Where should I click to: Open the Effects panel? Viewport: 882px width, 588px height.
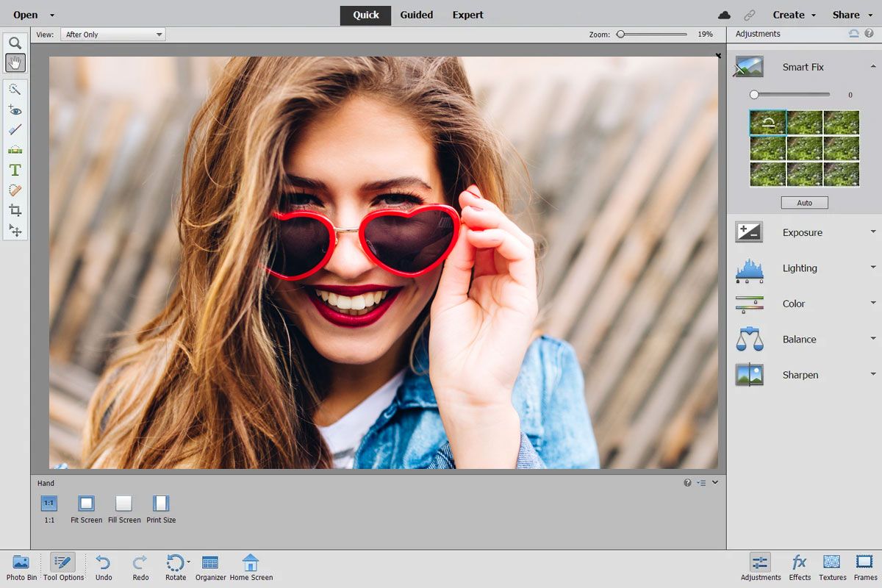point(799,566)
